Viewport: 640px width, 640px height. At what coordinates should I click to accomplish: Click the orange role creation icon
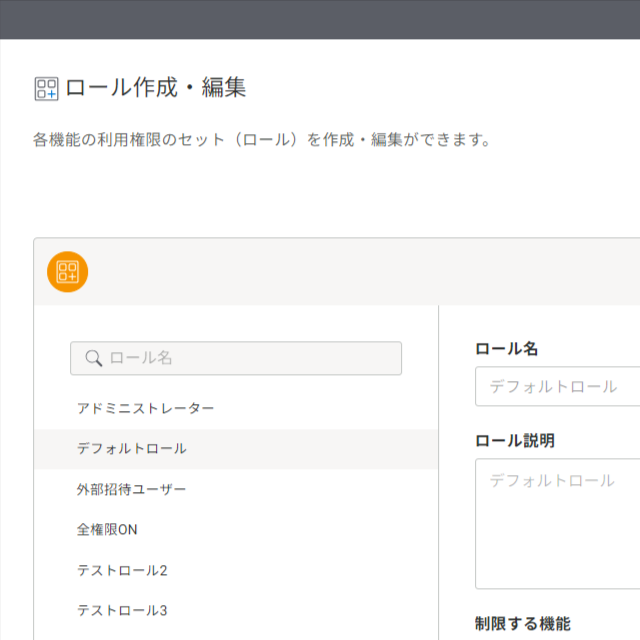point(67,272)
